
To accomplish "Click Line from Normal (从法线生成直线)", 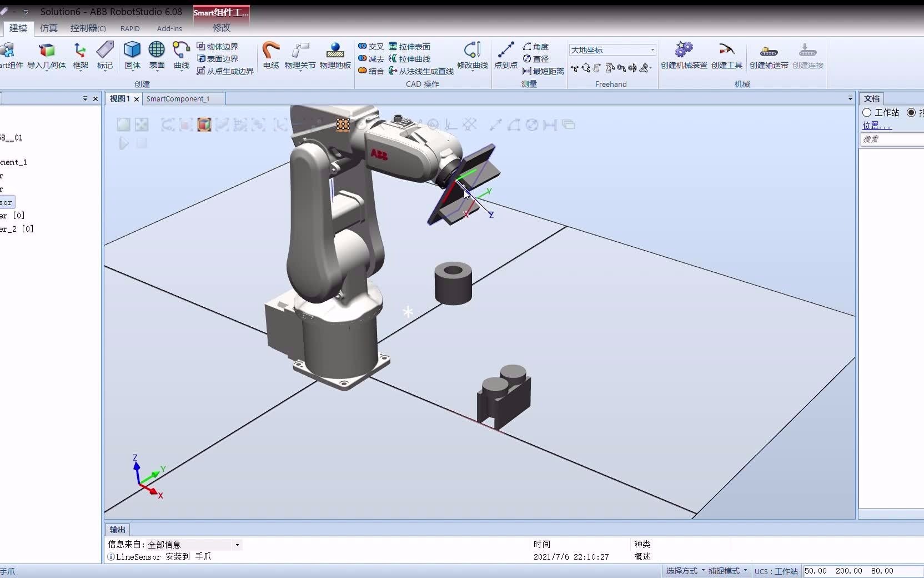I will 421,71.
